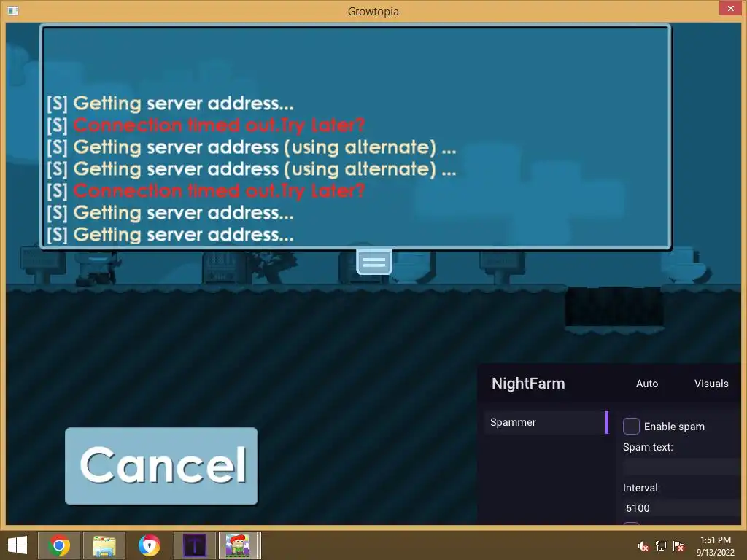Switch to the purple T app in taskbar
Image resolution: width=747 pixels, height=560 pixels.
pyautogui.click(x=194, y=545)
